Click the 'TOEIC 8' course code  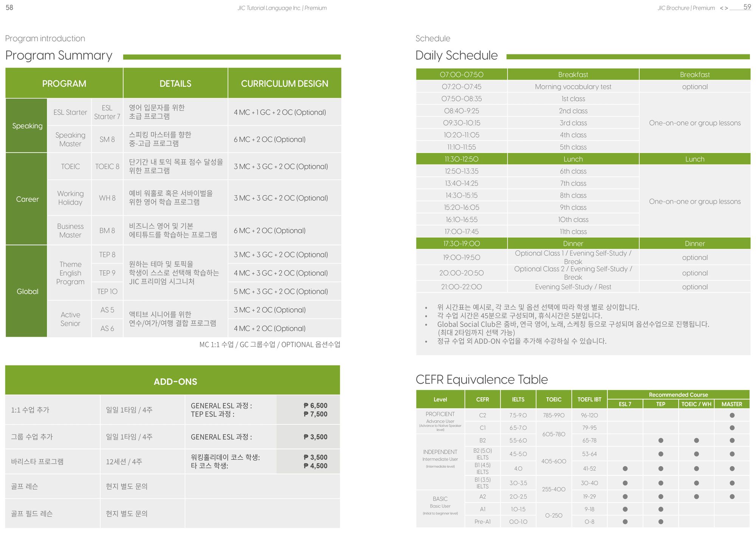pos(107,167)
